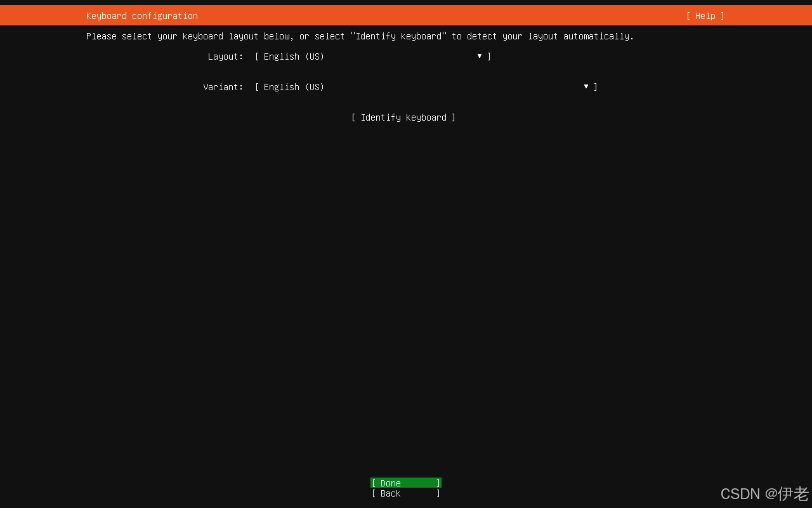Click the opening bracket of Layout selector
This screenshot has width=812, height=508.
coord(257,57)
